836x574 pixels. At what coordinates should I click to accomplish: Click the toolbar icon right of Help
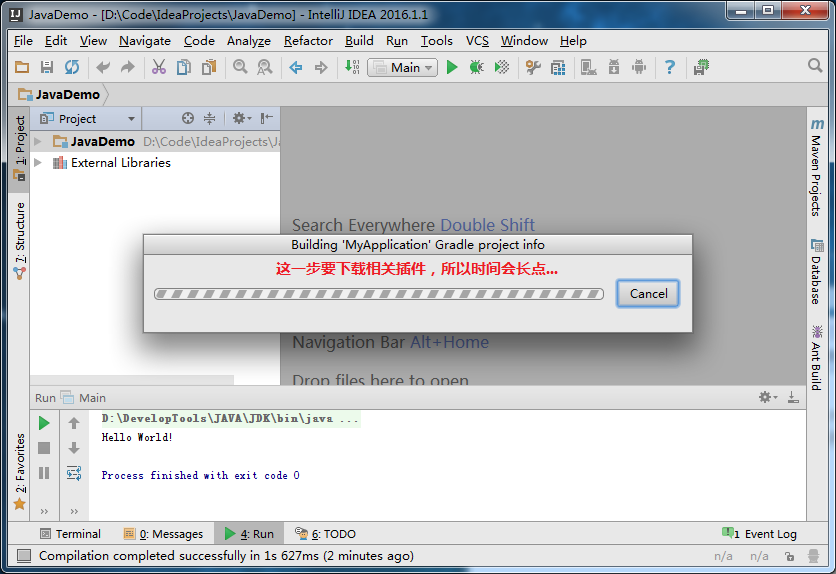tap(701, 67)
